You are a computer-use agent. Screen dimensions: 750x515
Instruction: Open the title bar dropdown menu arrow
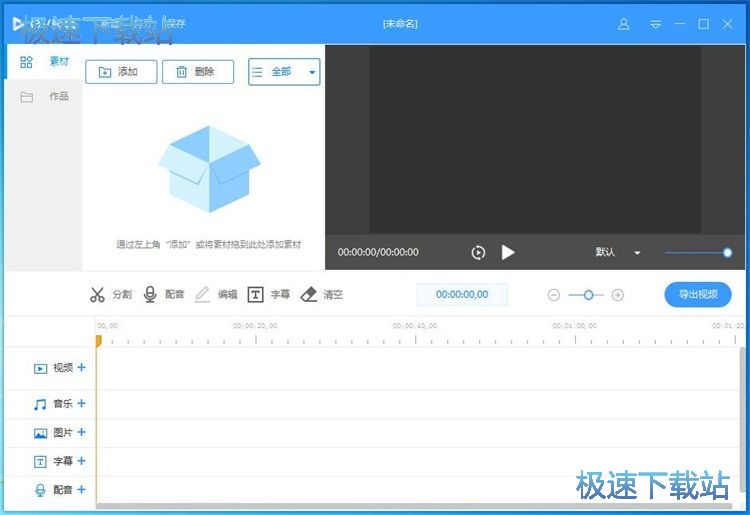[655, 24]
